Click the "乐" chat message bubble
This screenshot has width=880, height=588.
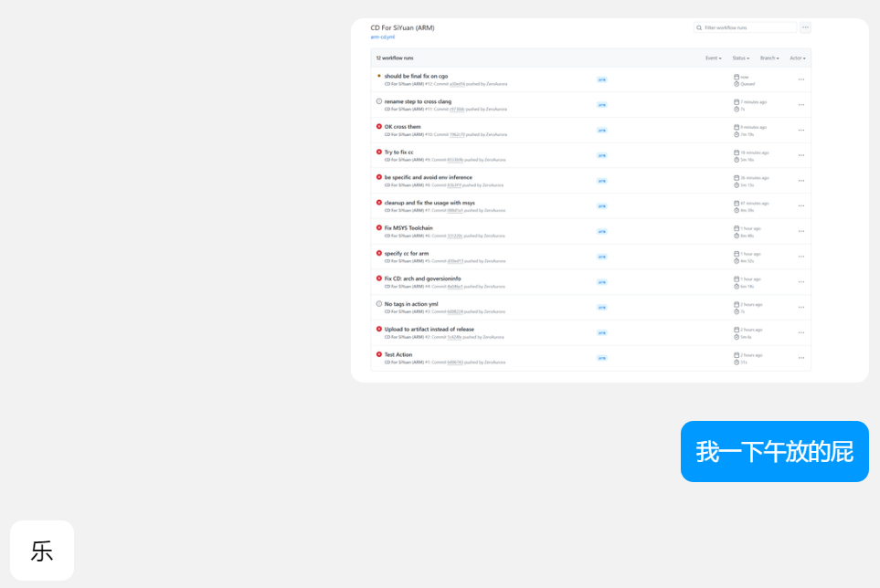42,551
